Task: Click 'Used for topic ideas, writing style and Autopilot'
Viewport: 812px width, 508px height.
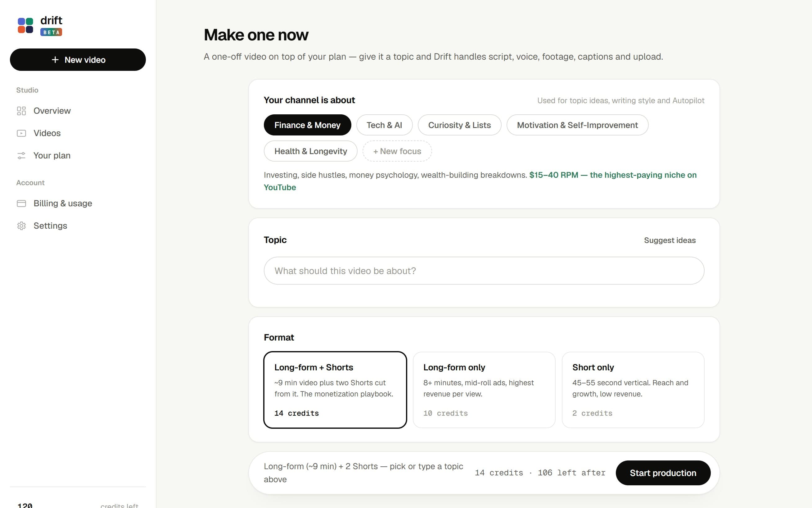Action: coord(621,100)
